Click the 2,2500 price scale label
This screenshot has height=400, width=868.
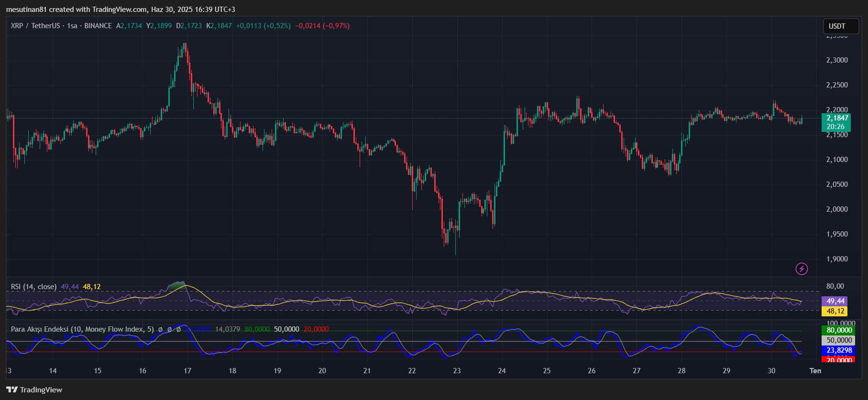coord(837,85)
